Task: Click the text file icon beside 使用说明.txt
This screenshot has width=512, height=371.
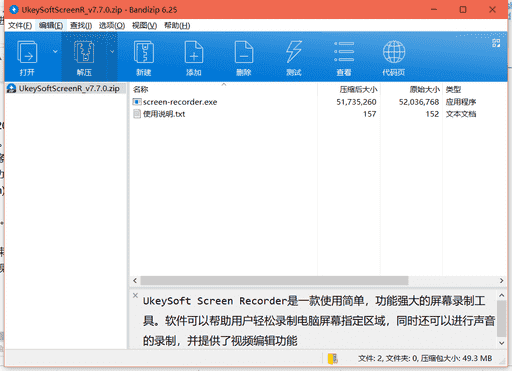Action: pyautogui.click(x=137, y=114)
